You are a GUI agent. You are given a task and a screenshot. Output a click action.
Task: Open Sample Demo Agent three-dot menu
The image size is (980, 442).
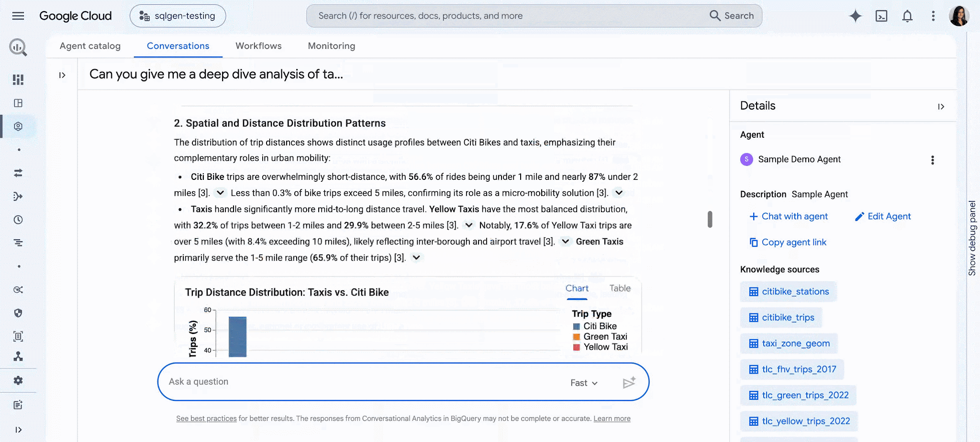(932, 160)
